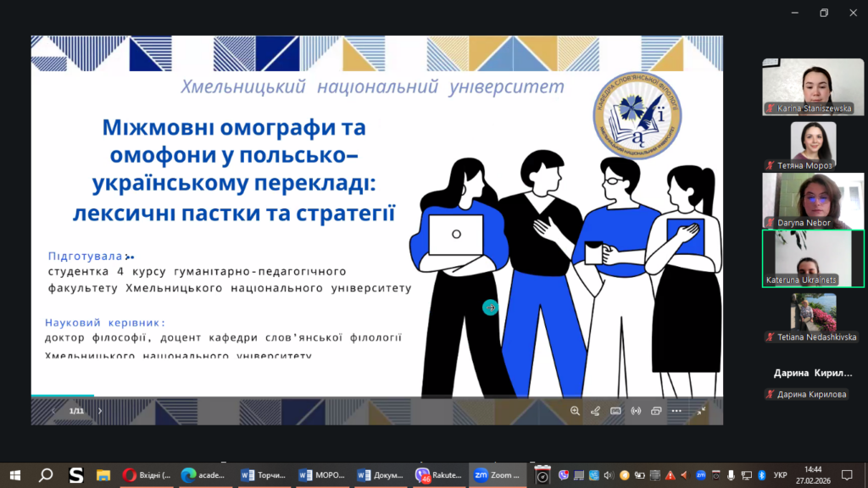Select the pen annotation tool in presentation toolbar
The image size is (868, 488).
[x=595, y=411]
